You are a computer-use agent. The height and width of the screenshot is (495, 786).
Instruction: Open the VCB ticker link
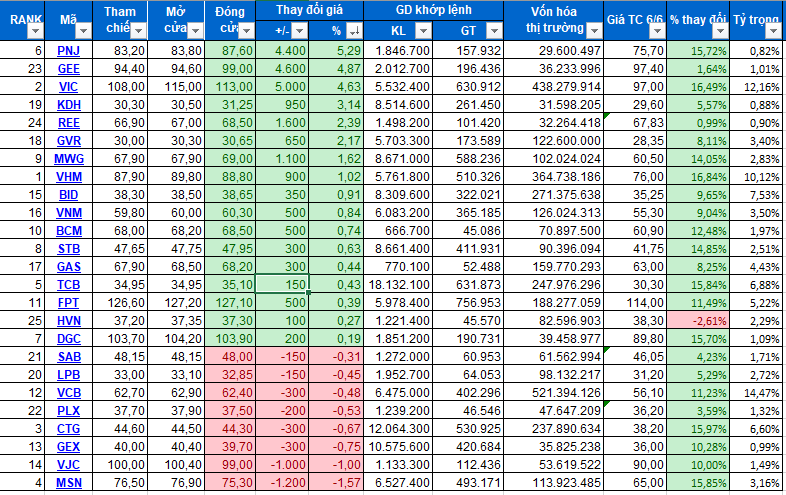tap(69, 394)
